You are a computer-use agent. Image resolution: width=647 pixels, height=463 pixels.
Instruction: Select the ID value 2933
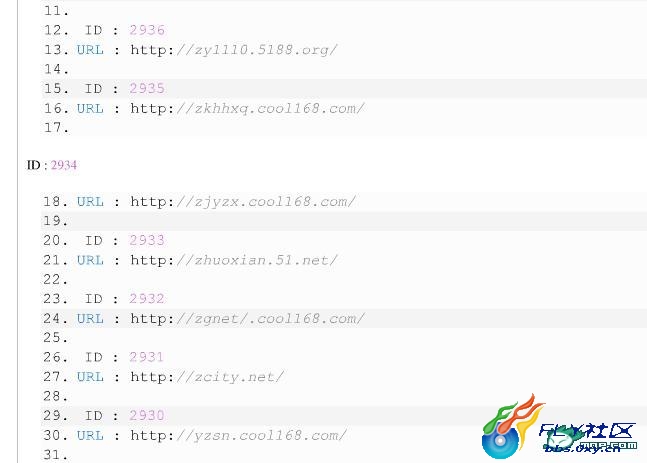147,240
